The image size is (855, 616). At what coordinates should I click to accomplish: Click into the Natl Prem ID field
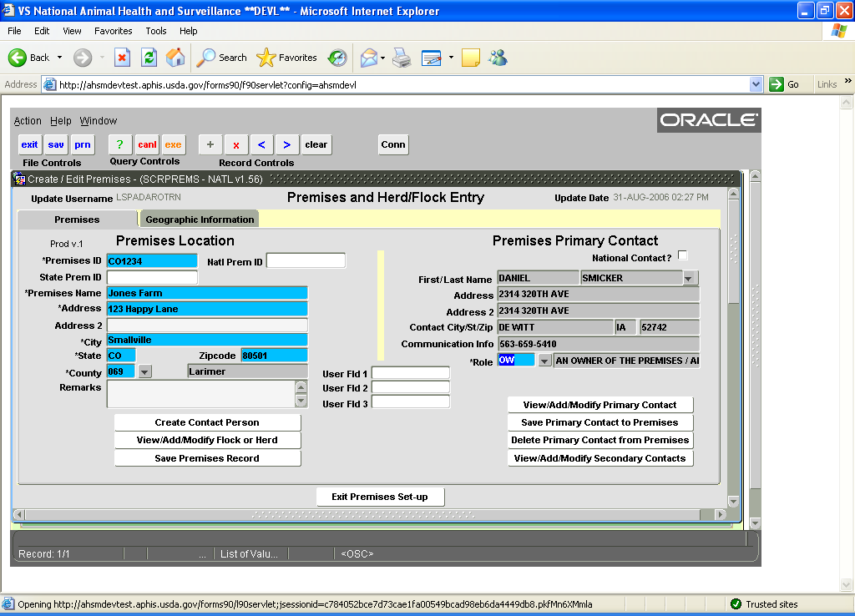(306, 261)
